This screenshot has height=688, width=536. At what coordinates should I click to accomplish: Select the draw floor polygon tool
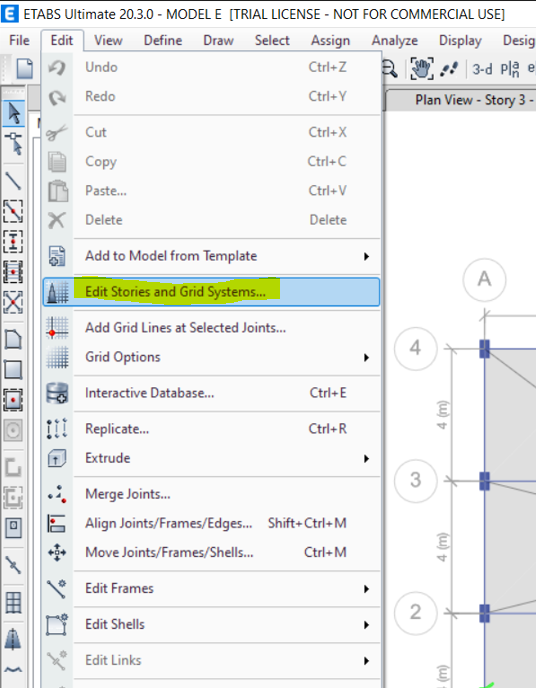click(13, 339)
